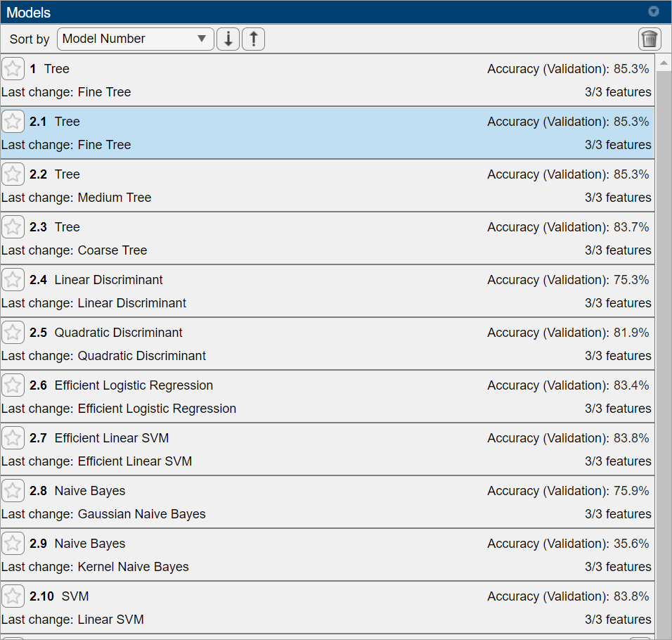Toggle favorite star on model 2.1 Tree

[13, 121]
